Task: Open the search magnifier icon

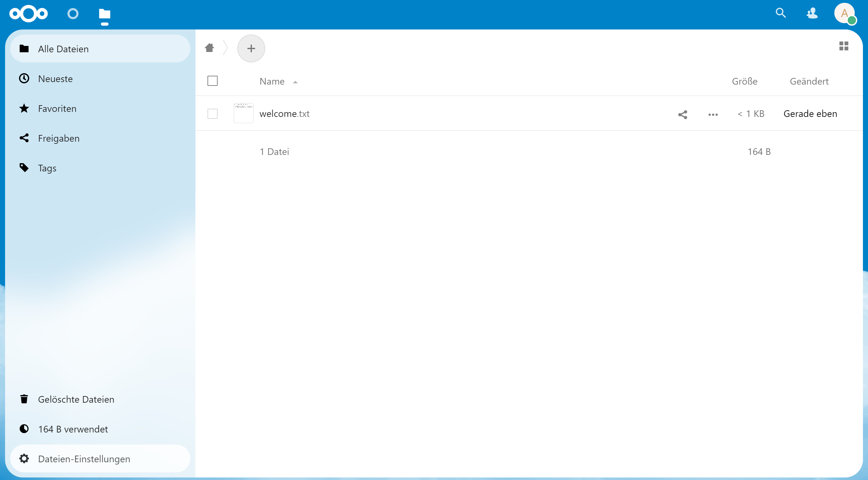Action: (781, 13)
